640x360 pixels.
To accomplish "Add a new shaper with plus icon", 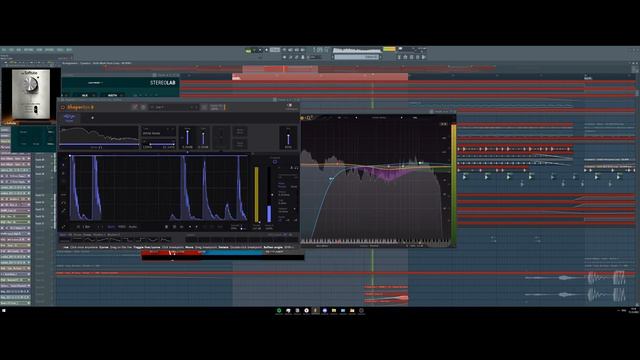I will tap(92, 118).
